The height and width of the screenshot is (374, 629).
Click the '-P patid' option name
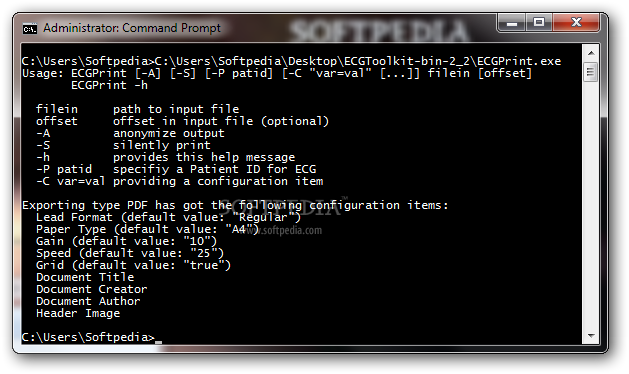(64, 169)
